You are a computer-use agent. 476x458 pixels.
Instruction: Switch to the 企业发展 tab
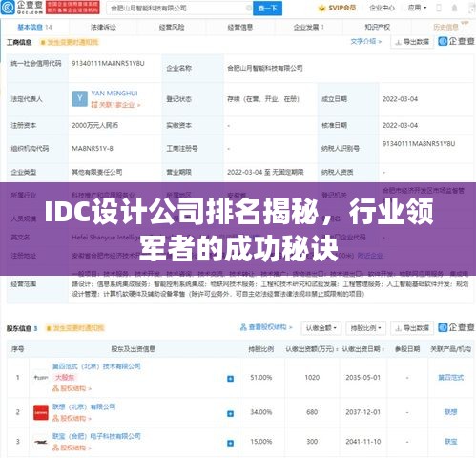tap(308, 27)
